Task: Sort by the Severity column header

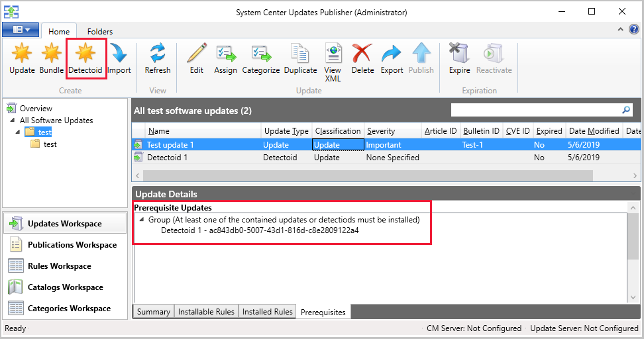Action: (392, 131)
